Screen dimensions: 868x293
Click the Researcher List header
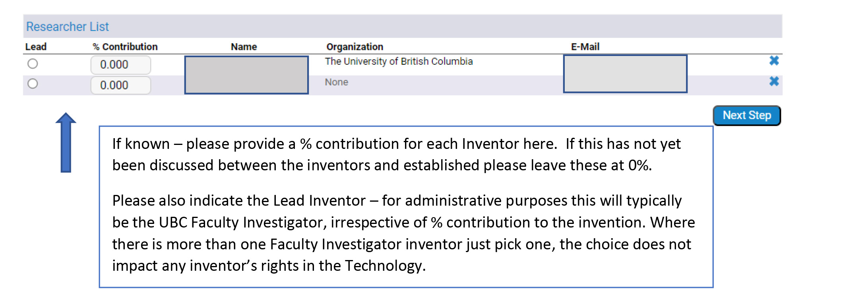(68, 26)
